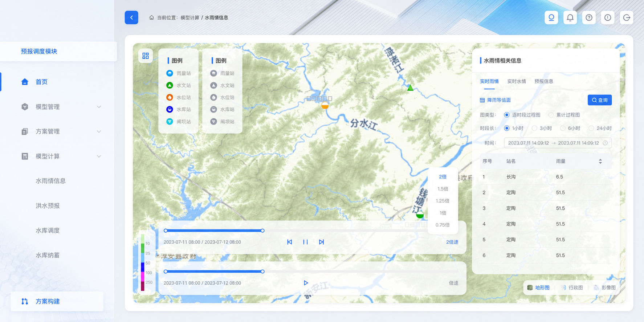Open the 2倍速 speed dropdown

tap(452, 242)
